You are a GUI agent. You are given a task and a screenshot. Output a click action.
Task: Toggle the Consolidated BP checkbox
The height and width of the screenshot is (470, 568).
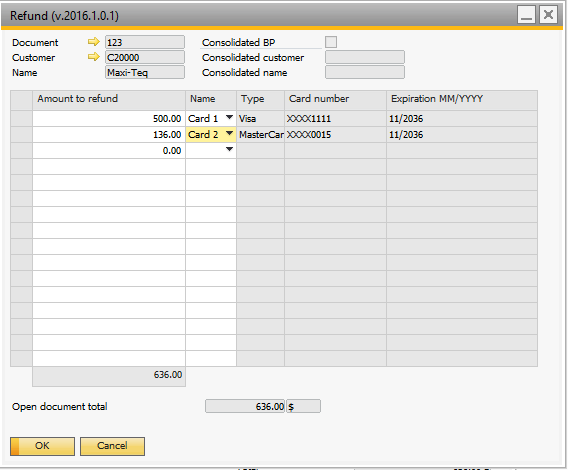[x=331, y=42]
